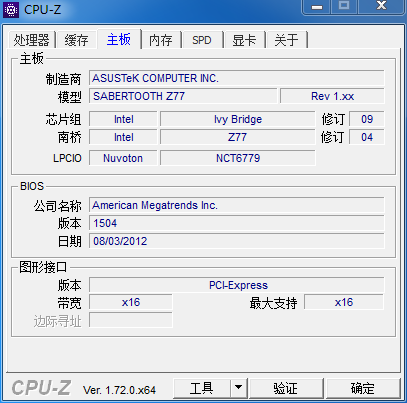This screenshot has width=407, height=403.
Task: Click the Ver. 1.72.0.x64 version text
Action: click(x=119, y=390)
